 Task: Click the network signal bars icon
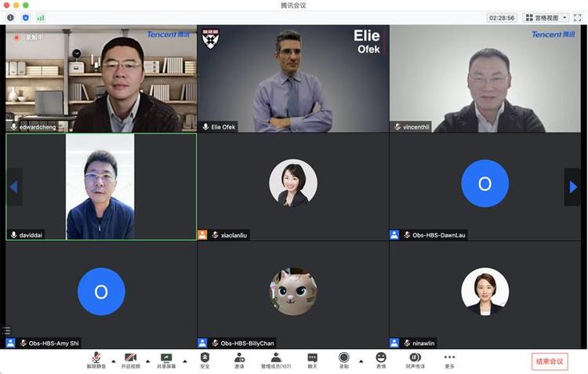(41, 17)
